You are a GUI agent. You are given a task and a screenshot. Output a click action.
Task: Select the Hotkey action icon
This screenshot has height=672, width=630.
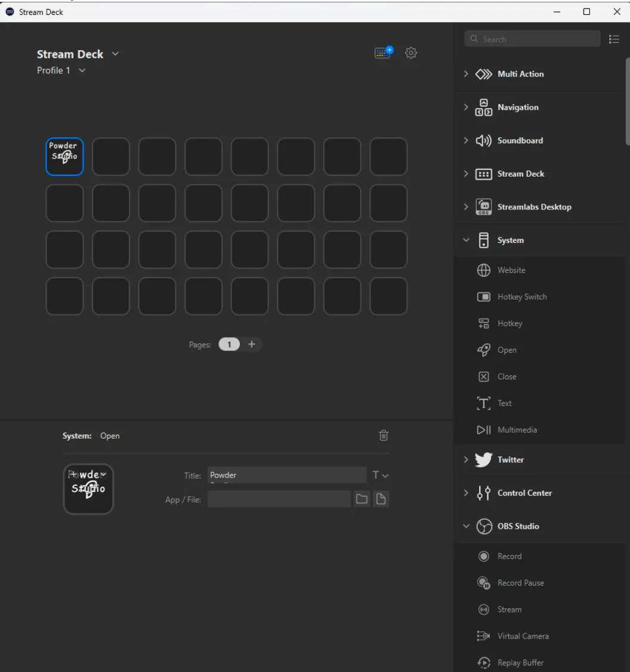click(483, 323)
